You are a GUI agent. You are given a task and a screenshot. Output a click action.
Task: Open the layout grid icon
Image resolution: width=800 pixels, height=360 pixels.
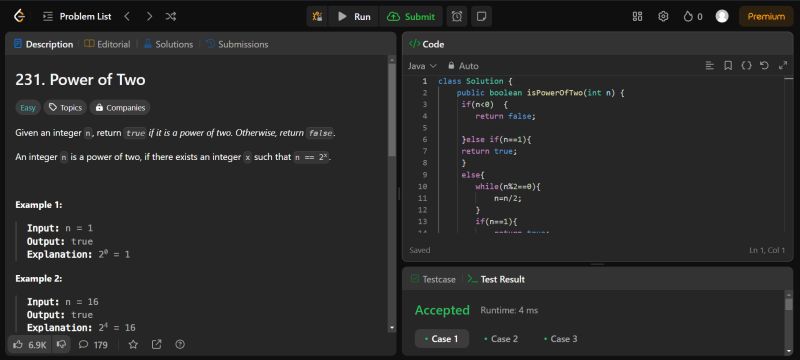[x=637, y=16]
